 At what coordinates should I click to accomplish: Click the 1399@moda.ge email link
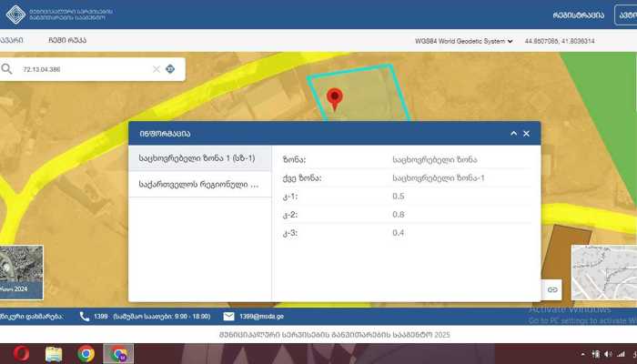point(266,316)
